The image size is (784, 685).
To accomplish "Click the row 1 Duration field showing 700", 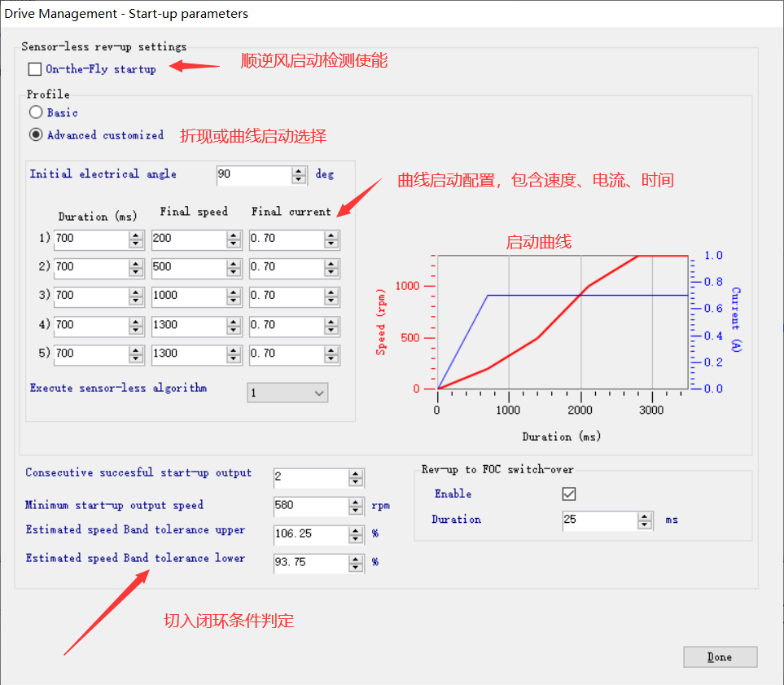I will [91, 239].
